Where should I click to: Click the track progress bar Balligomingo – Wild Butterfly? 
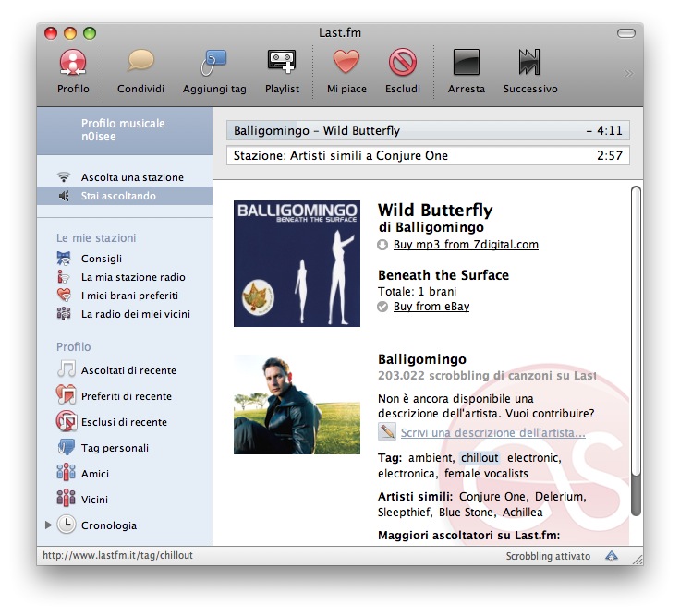pyautogui.click(x=428, y=130)
